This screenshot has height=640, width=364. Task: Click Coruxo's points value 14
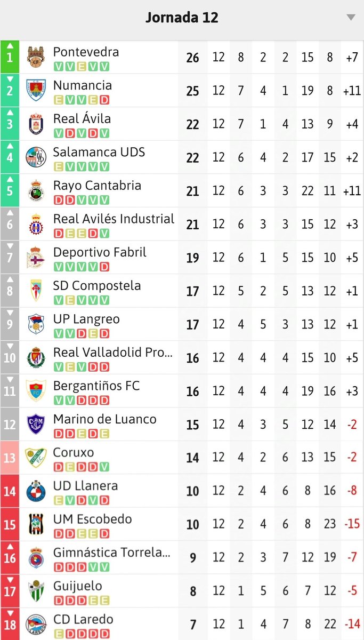coord(192,458)
